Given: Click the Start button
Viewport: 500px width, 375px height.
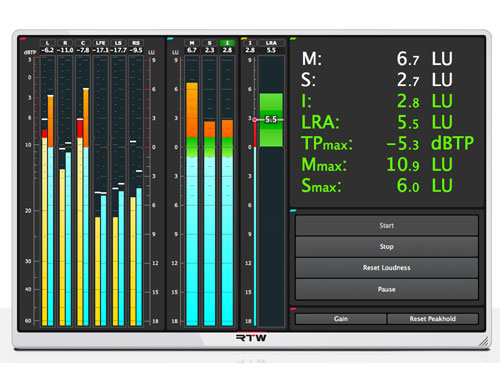Looking at the screenshot, I should (x=387, y=226).
